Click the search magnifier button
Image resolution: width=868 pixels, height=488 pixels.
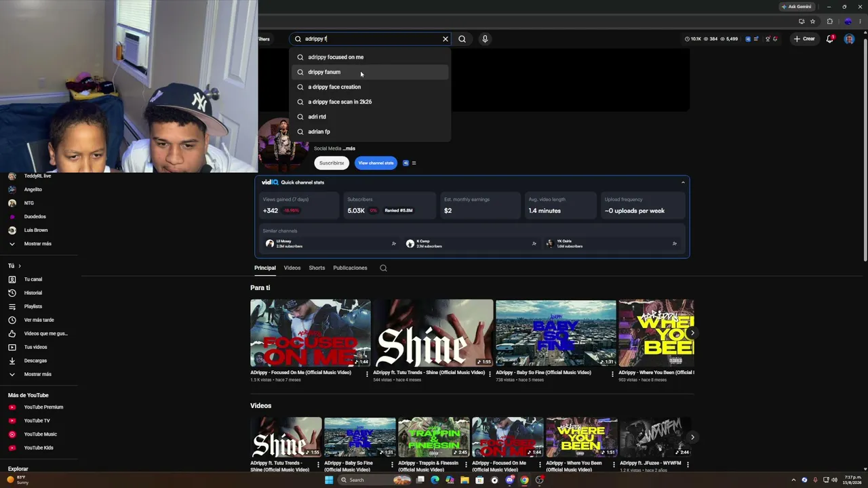[462, 39]
